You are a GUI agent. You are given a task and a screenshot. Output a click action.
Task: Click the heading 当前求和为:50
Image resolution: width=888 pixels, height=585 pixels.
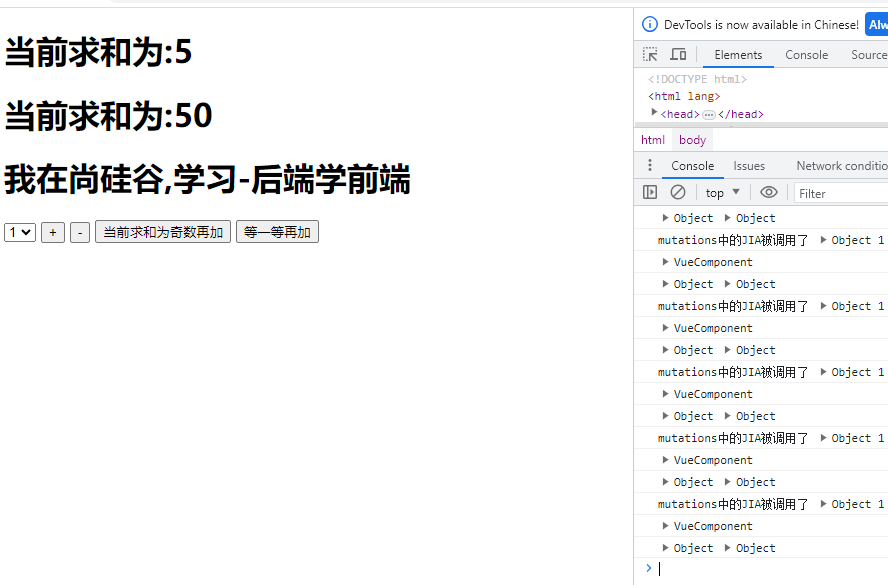tap(108, 116)
